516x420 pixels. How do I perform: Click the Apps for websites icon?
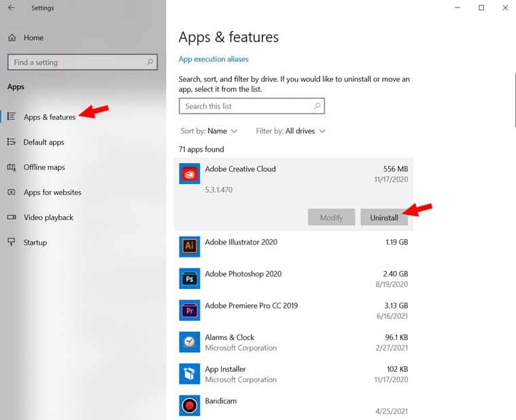coord(12,192)
